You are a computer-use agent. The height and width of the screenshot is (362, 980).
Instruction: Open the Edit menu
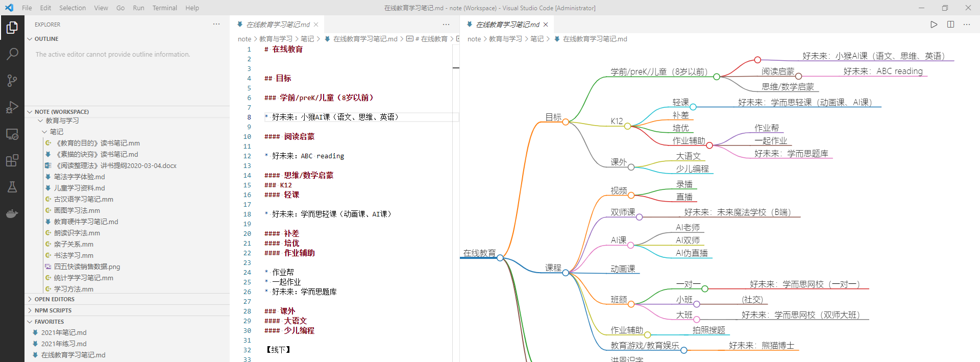45,8
